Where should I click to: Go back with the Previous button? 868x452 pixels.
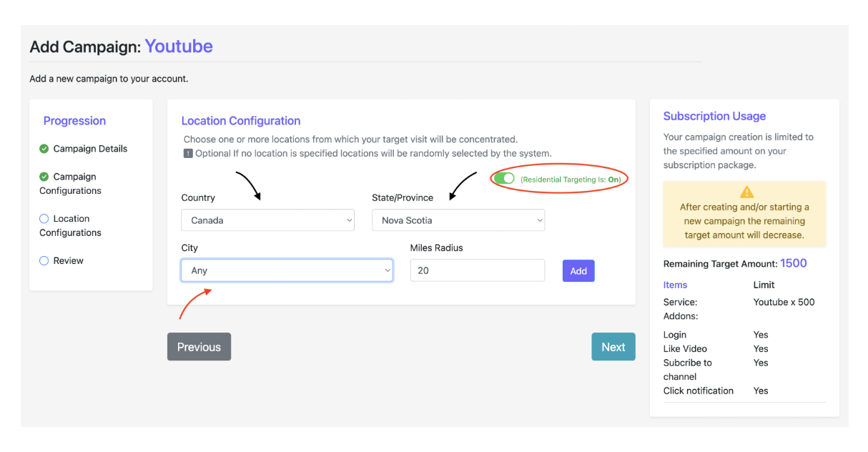pyautogui.click(x=199, y=347)
